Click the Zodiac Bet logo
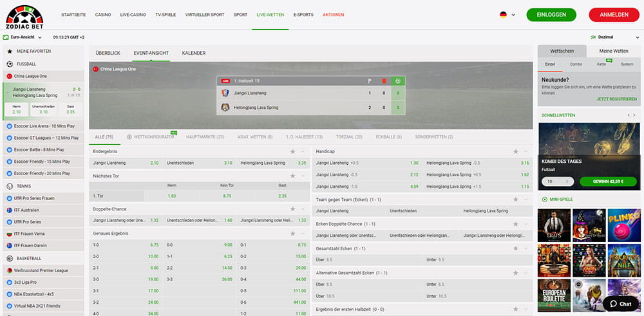 coord(24,17)
